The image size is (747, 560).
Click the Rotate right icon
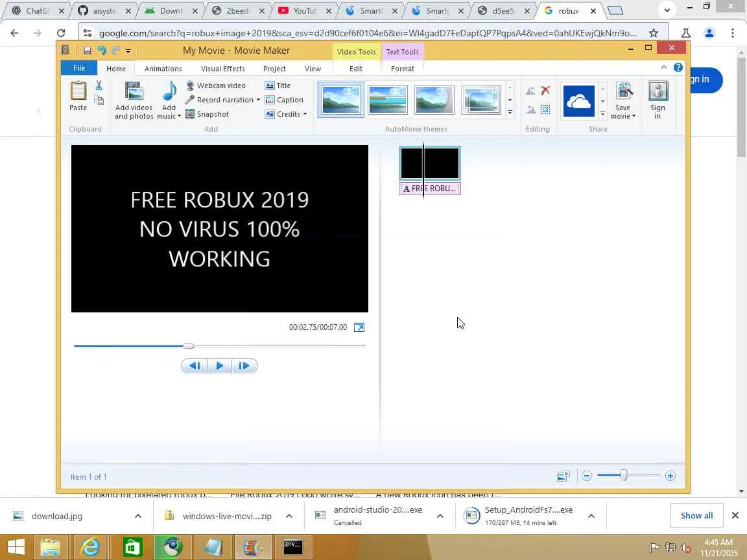530,110
